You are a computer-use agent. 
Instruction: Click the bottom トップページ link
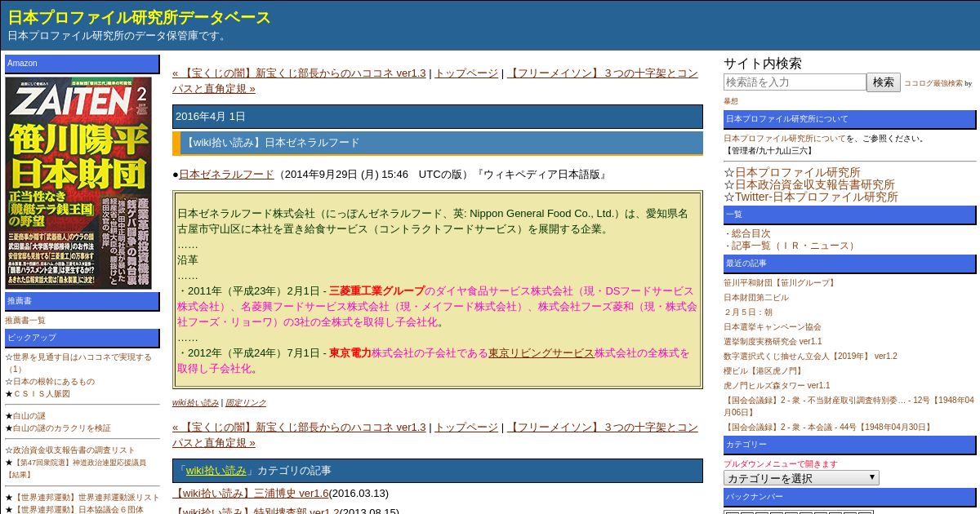466,427
